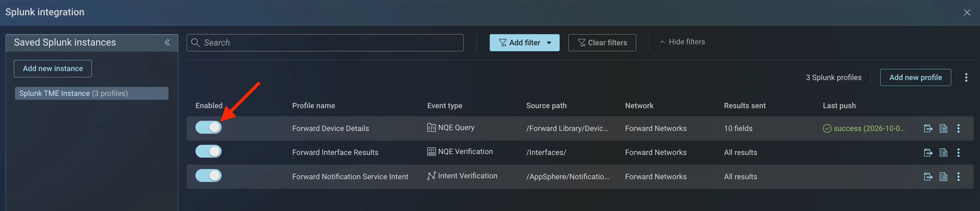Image resolution: width=980 pixels, height=211 pixels.
Task: Click the 10 fields results cell
Action: 738,129
